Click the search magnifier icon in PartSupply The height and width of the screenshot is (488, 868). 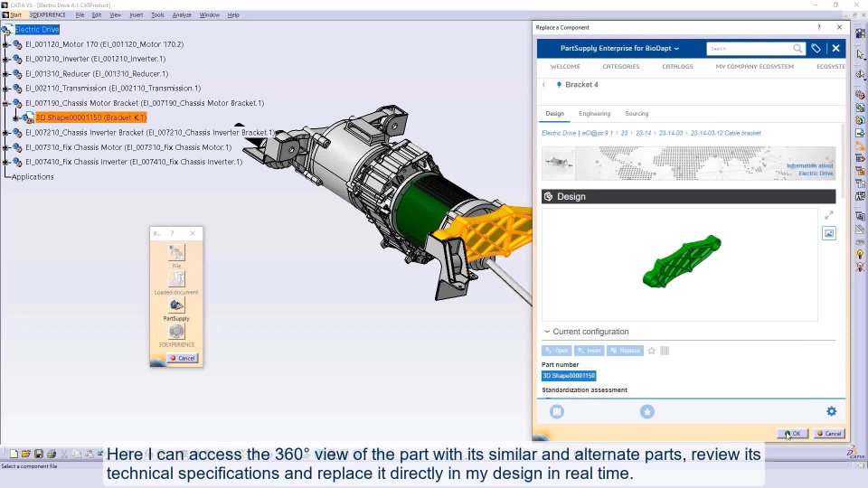pyautogui.click(x=797, y=48)
